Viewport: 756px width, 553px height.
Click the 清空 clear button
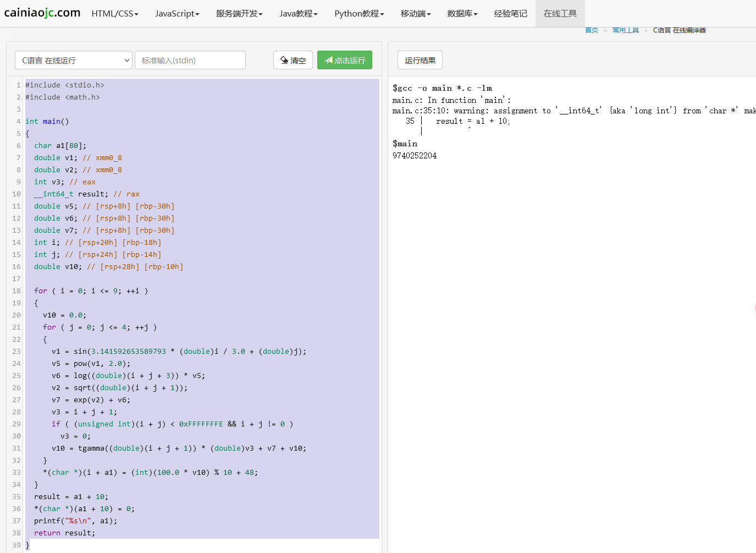tap(293, 60)
